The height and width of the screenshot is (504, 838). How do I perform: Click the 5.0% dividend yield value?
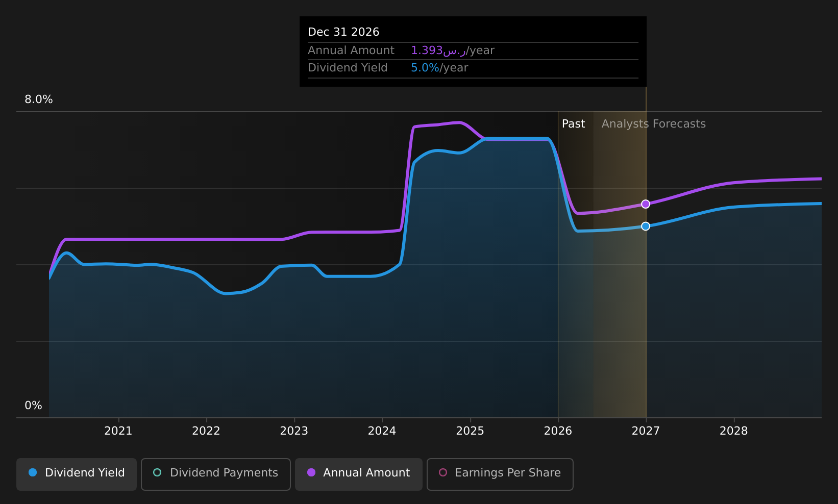click(x=425, y=68)
